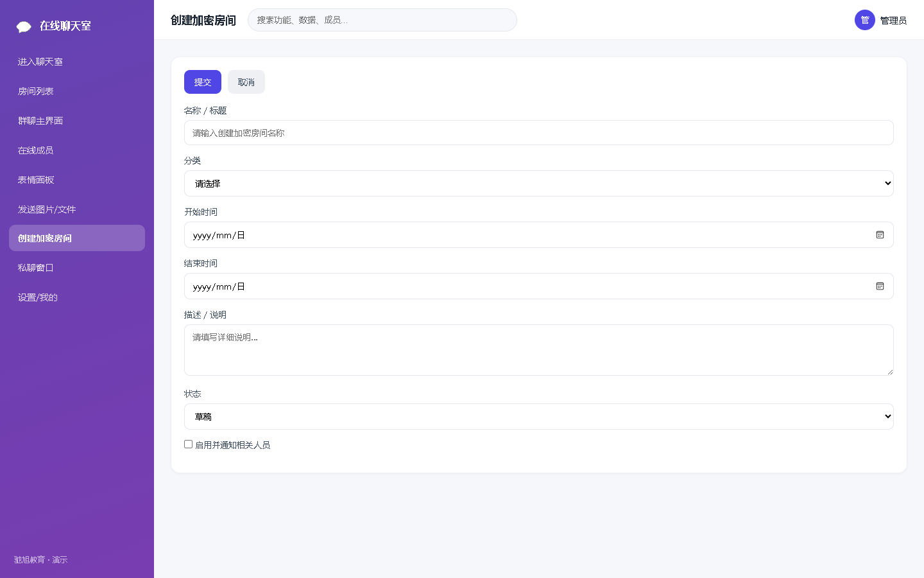
Task: Click the 创建加密房间 page heading
Action: point(203,21)
